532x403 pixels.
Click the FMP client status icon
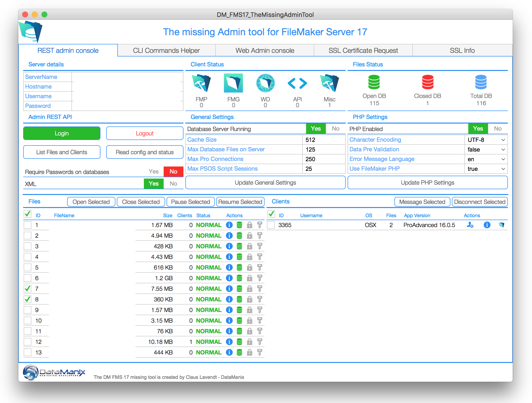click(201, 83)
